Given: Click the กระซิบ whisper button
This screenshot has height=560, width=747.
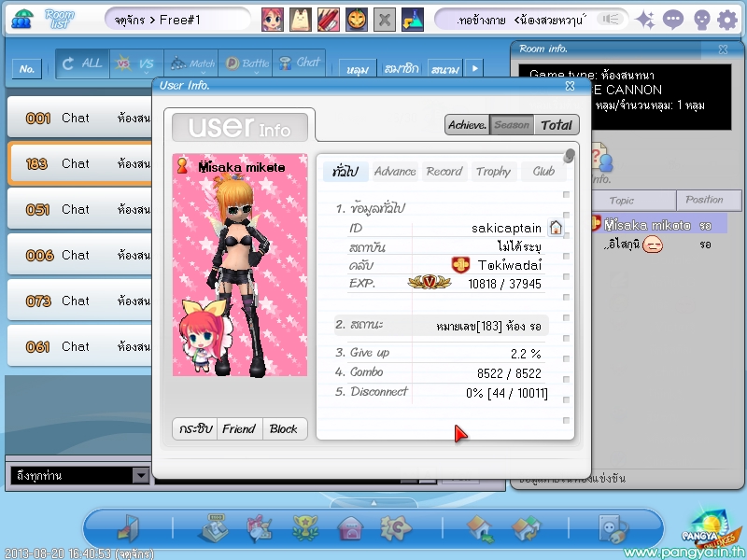Looking at the screenshot, I should pyautogui.click(x=195, y=429).
